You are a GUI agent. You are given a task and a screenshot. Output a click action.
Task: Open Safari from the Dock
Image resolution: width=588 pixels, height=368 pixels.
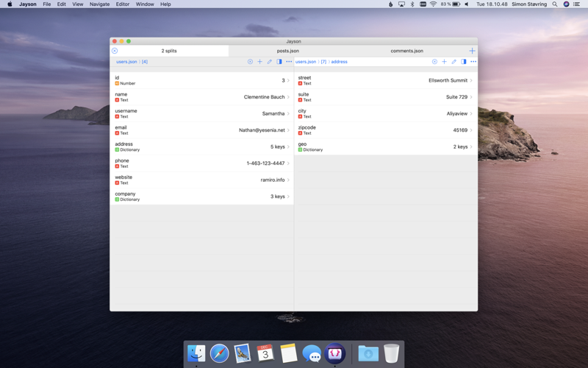click(219, 353)
